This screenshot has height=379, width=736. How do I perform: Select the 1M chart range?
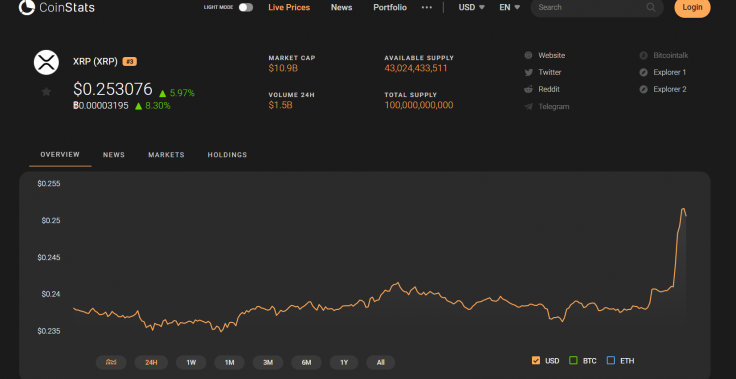pyautogui.click(x=230, y=362)
